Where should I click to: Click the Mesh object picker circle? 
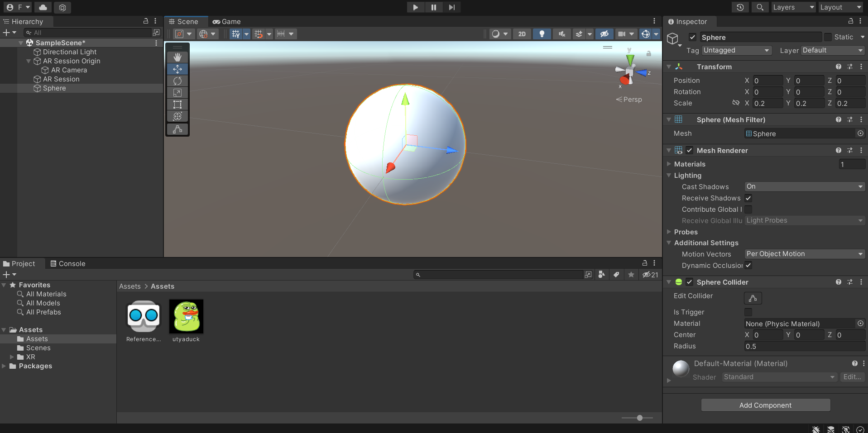(x=860, y=133)
